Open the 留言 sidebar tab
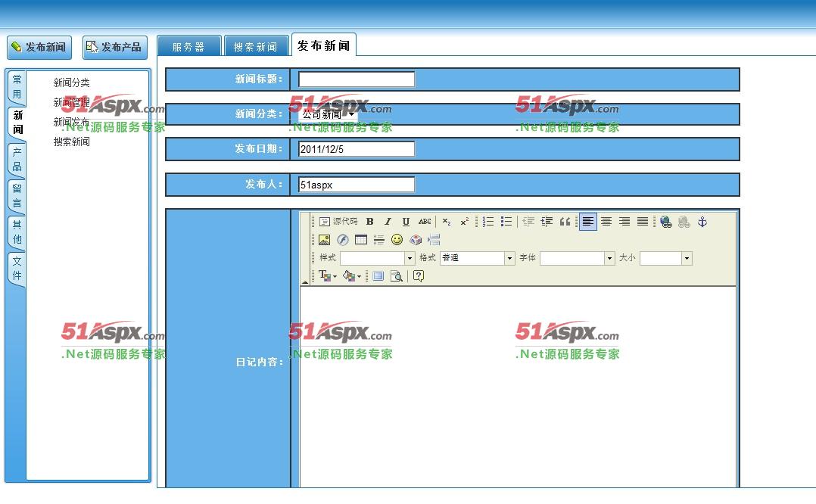 click(x=17, y=195)
